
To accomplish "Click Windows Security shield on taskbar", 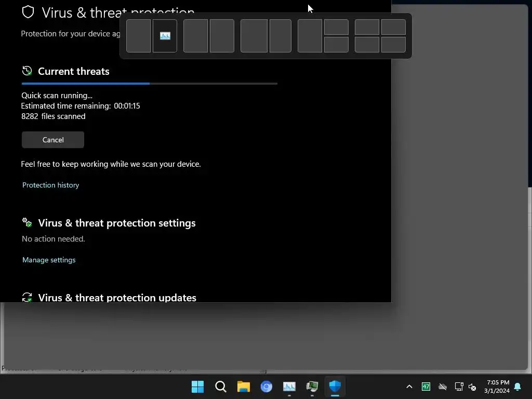I will (335, 387).
